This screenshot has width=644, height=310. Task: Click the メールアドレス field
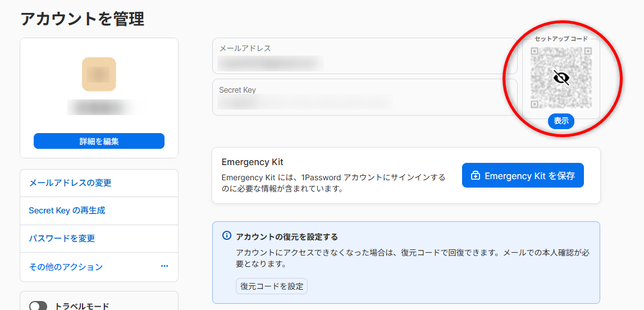365,57
